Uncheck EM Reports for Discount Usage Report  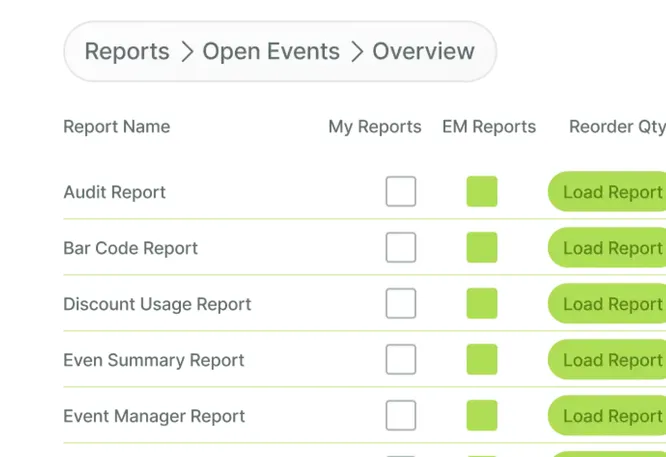pos(482,304)
